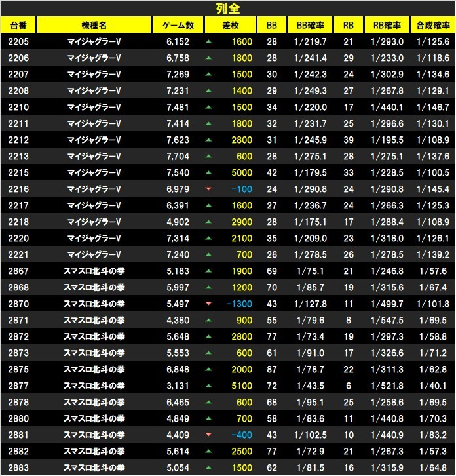This screenshot has height=476, width=456.
Task: Click the RB確率 column header
Action: point(387,25)
